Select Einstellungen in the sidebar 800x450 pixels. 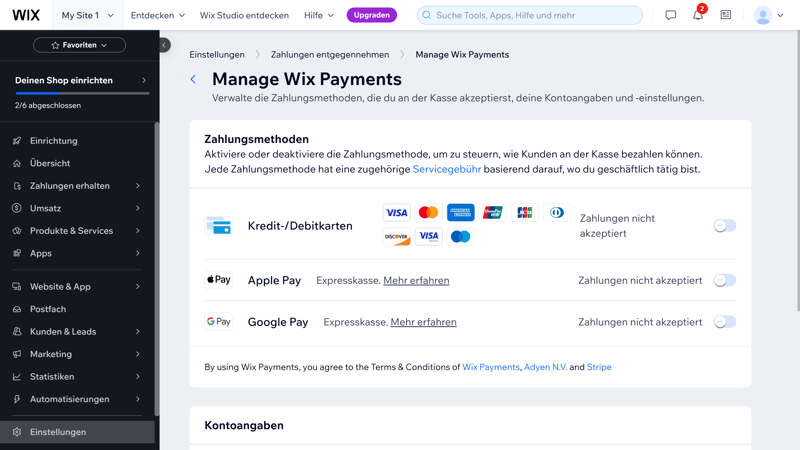(58, 432)
